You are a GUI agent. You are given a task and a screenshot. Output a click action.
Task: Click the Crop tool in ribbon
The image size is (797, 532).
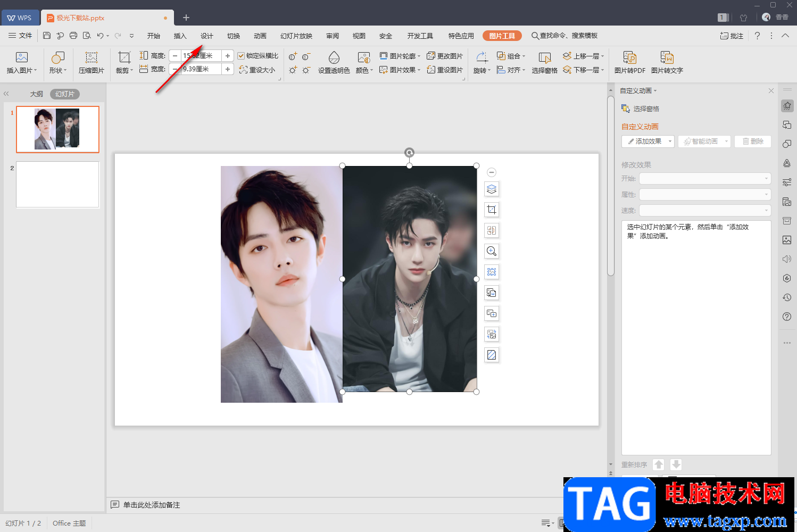[x=124, y=57]
